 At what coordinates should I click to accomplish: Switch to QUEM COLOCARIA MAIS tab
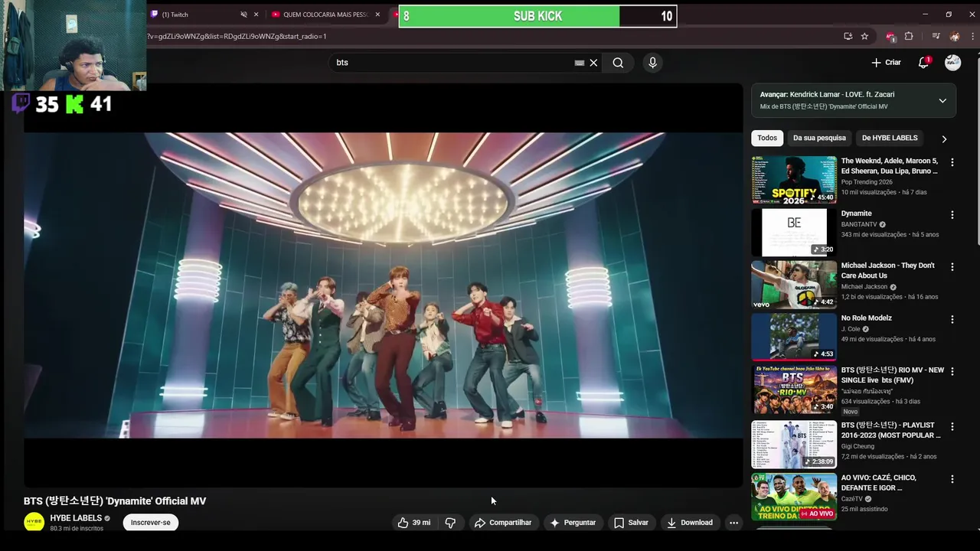coord(325,15)
